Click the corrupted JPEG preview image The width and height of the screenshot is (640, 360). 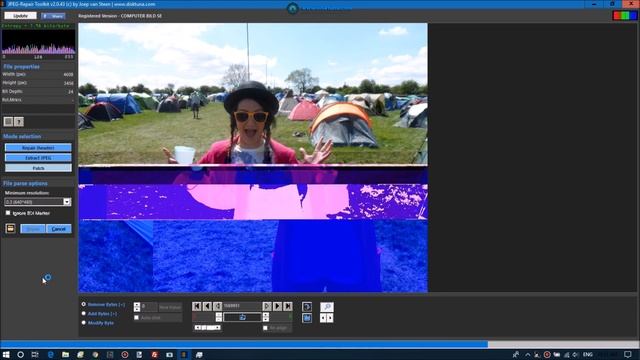[253, 158]
